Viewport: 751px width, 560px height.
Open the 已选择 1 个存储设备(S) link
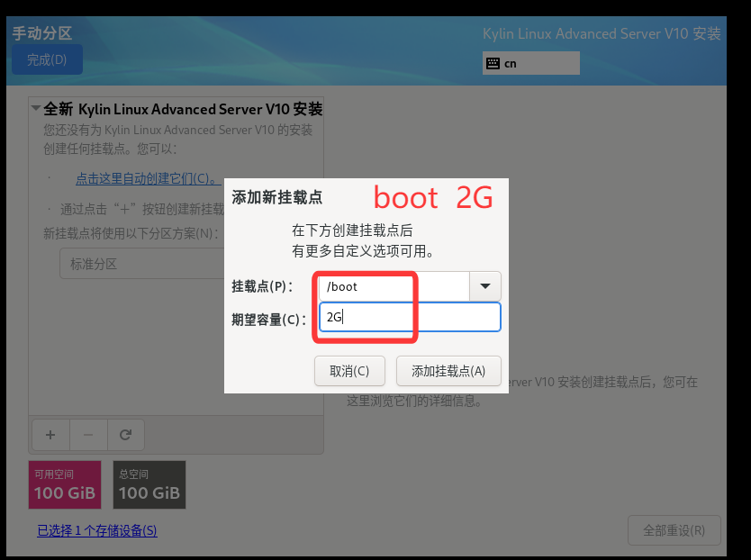point(96,530)
